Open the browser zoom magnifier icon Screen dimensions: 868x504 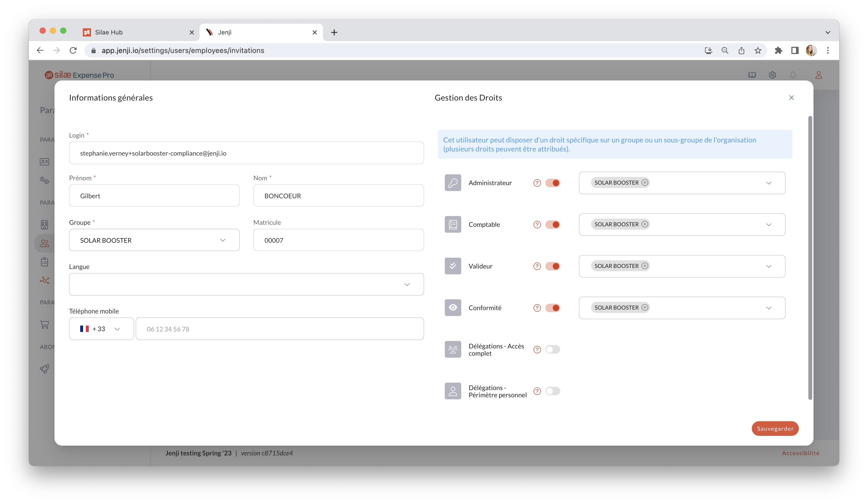pyautogui.click(x=725, y=50)
